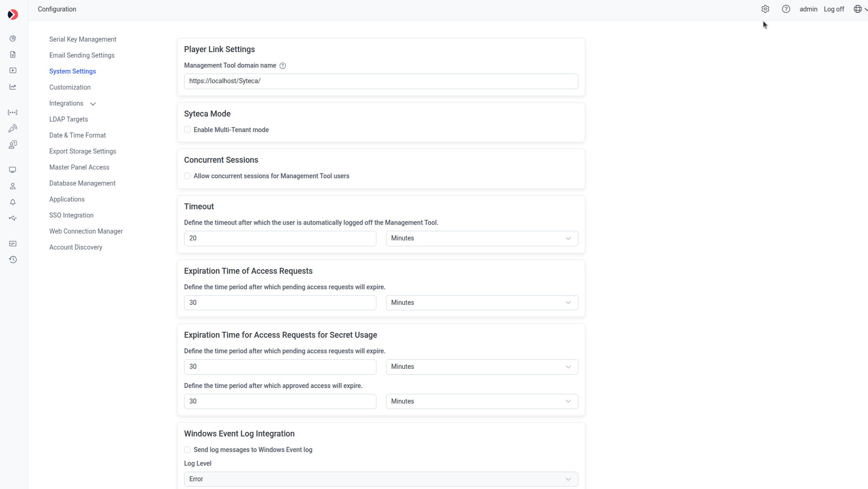
Task: Open Account Discovery
Action: [x=76, y=247]
